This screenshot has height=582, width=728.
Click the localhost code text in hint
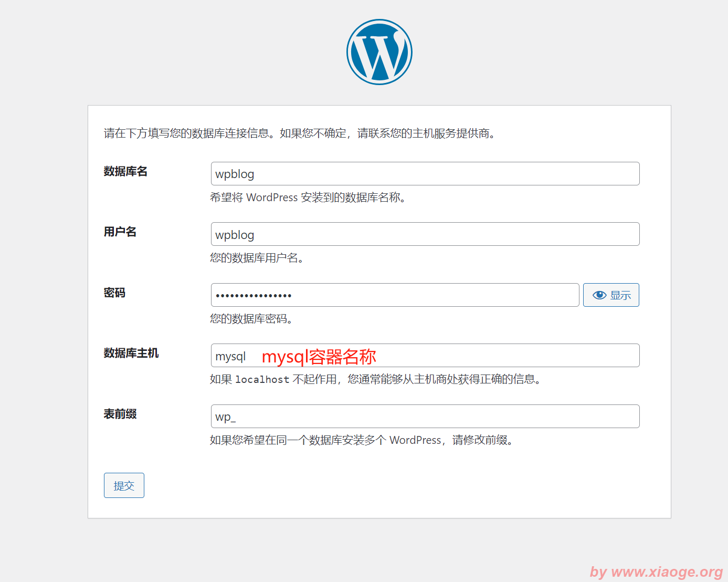click(262, 379)
